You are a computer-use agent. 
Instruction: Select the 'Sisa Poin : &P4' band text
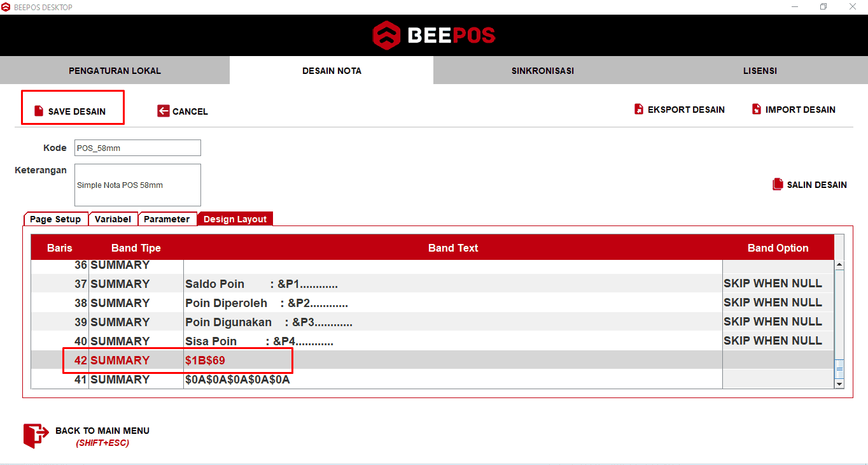coord(259,341)
